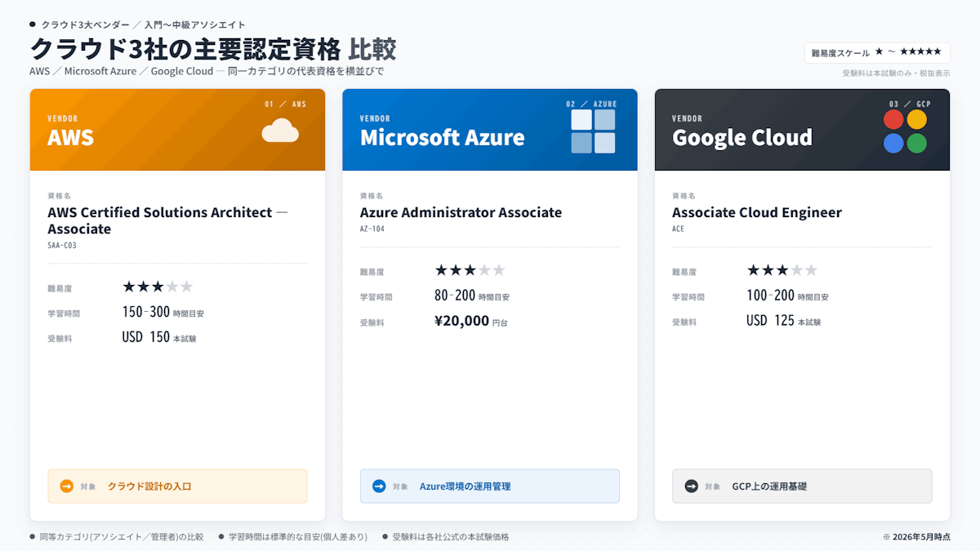Click the 80-200 study hours value

coord(455,295)
